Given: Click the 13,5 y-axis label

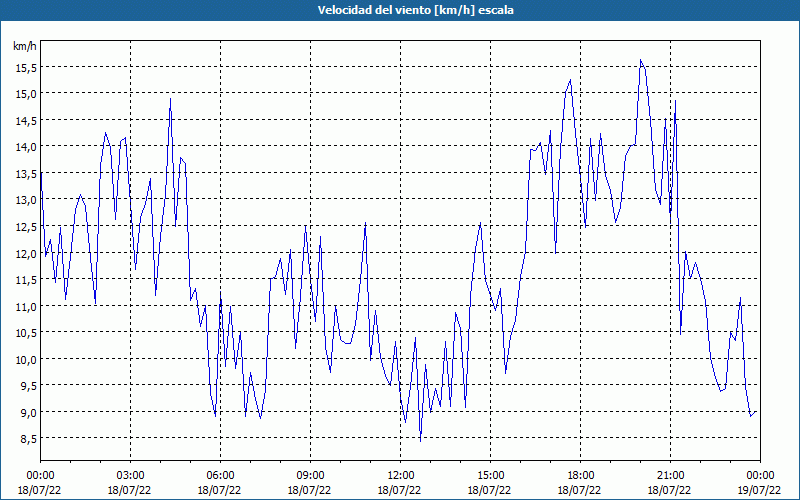Looking at the screenshot, I should [x=25, y=173].
